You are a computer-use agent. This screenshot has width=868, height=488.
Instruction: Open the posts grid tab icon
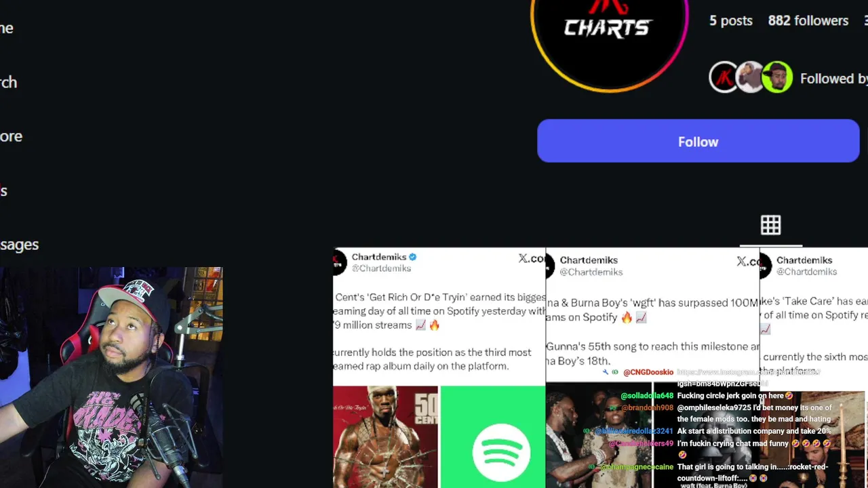point(770,225)
